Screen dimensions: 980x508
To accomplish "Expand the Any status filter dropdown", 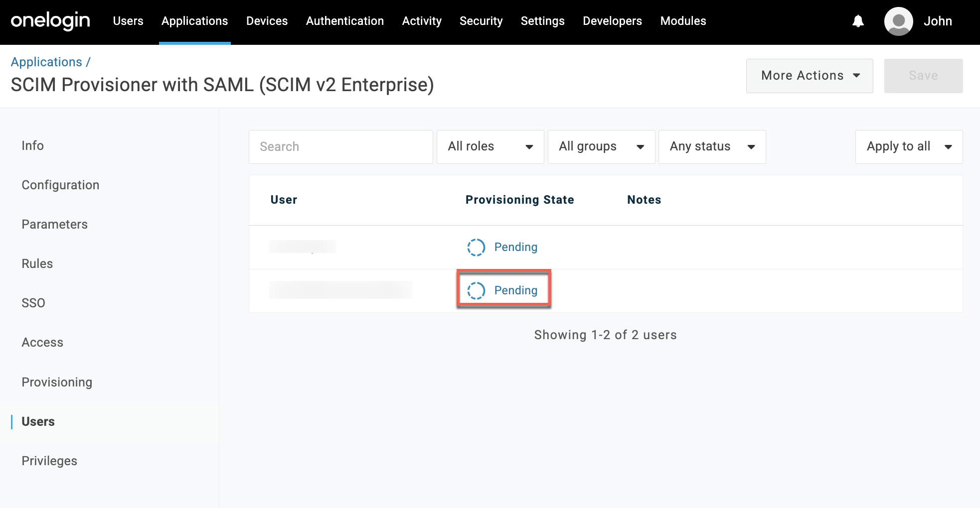I will point(711,146).
